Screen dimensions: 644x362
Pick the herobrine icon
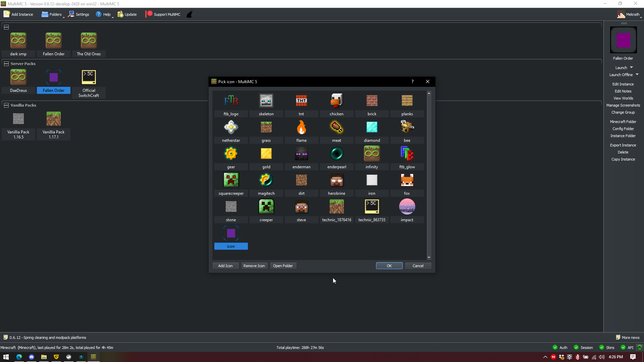pyautogui.click(x=336, y=180)
